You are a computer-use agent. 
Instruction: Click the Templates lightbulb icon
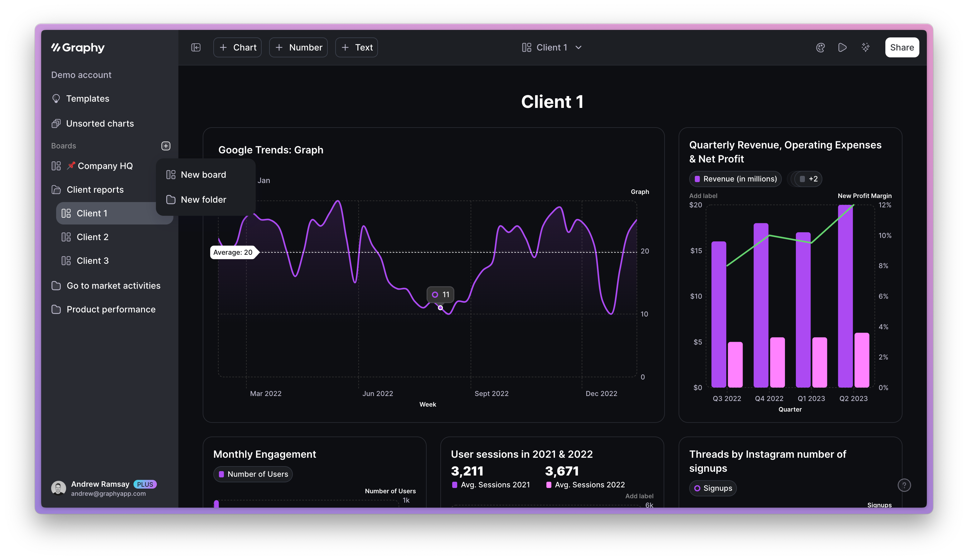tap(56, 99)
